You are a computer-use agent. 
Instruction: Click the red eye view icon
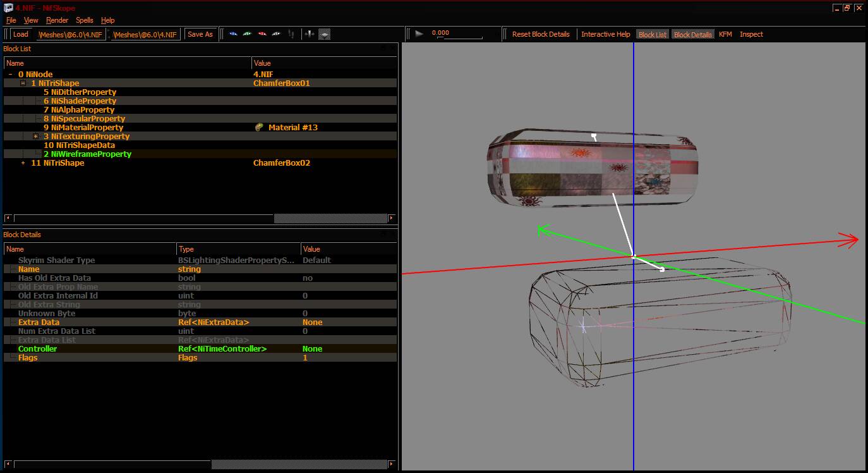(262, 34)
